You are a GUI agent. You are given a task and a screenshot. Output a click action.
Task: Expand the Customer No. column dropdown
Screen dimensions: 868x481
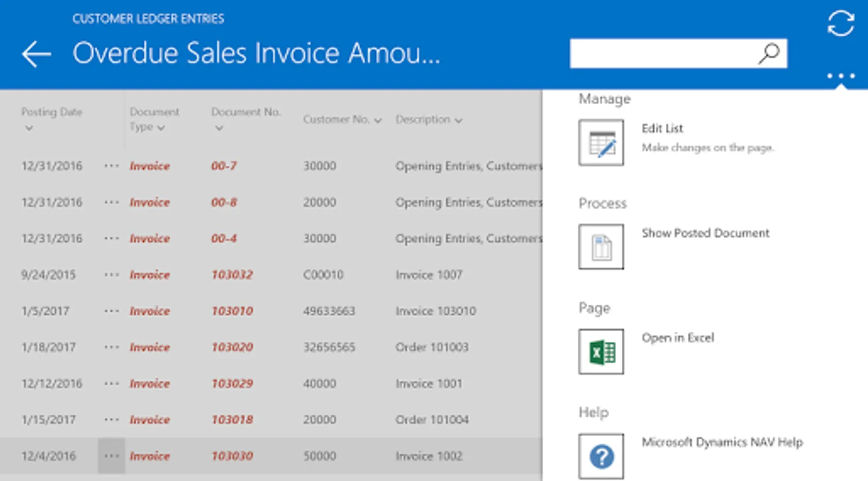point(378,120)
